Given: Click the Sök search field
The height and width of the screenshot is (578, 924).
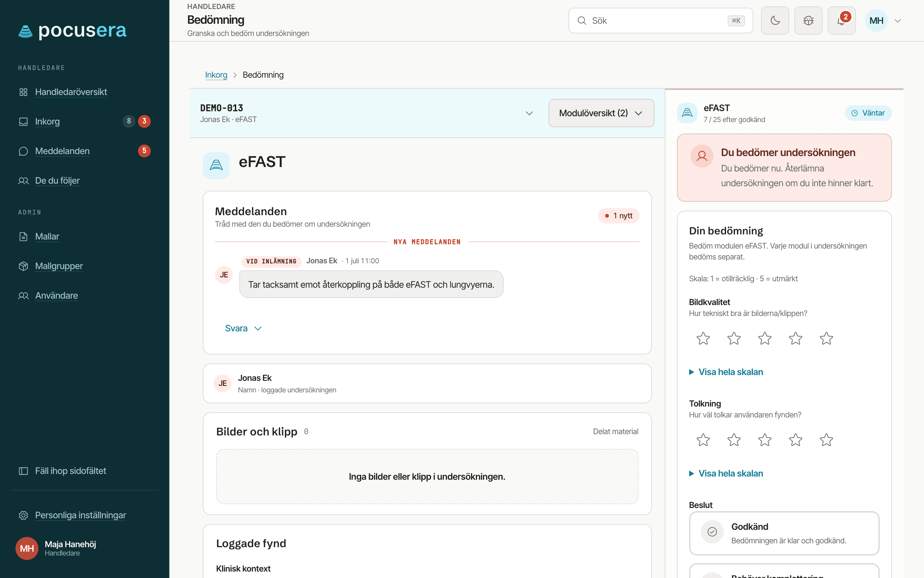Looking at the screenshot, I should (661, 21).
